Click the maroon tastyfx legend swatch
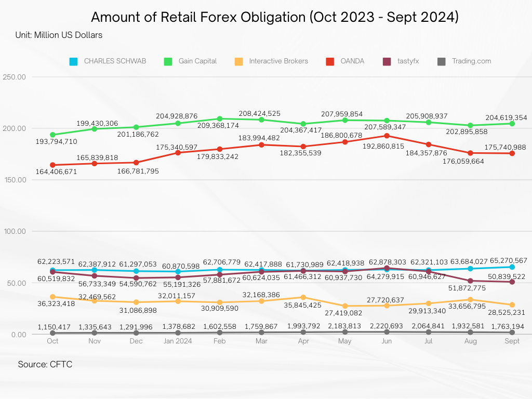 [387, 61]
